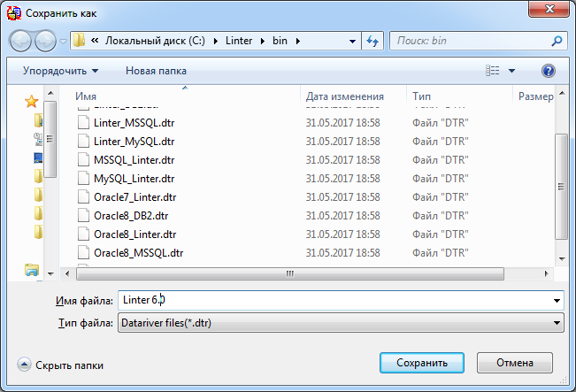Select file Oracle8_Linter.dtr

click(135, 234)
